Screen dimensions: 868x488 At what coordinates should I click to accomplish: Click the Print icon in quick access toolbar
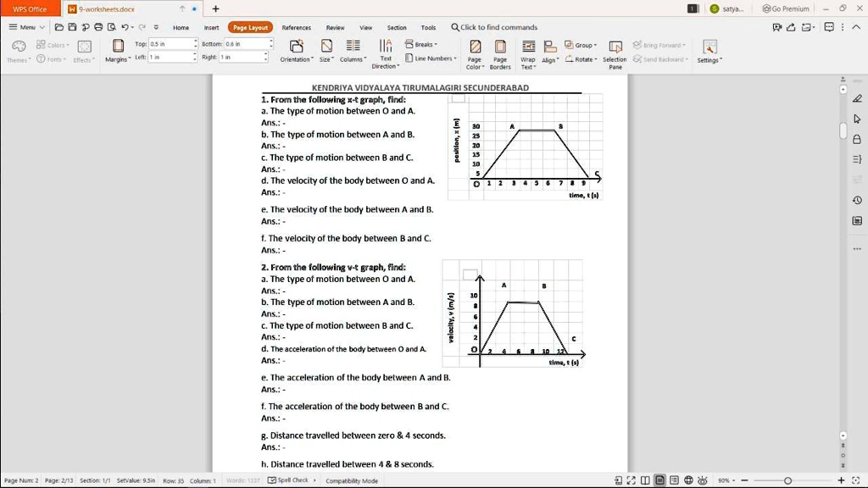[98, 27]
